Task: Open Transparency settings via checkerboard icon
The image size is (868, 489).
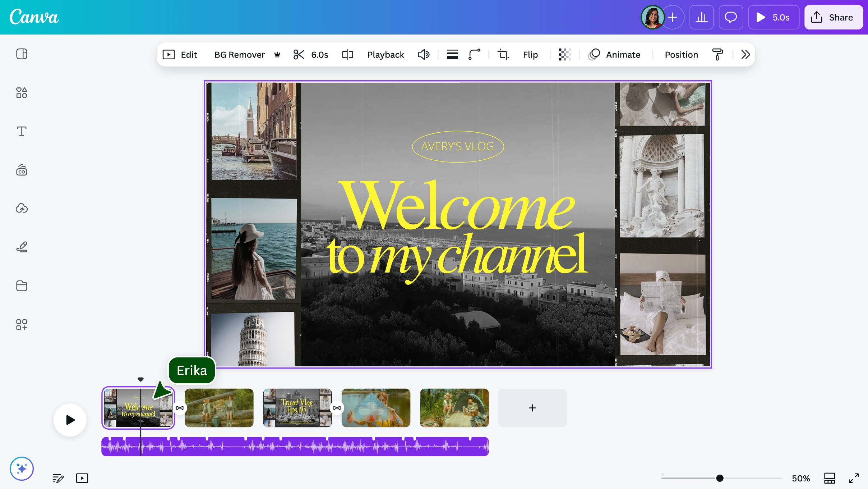Action: pyautogui.click(x=564, y=54)
